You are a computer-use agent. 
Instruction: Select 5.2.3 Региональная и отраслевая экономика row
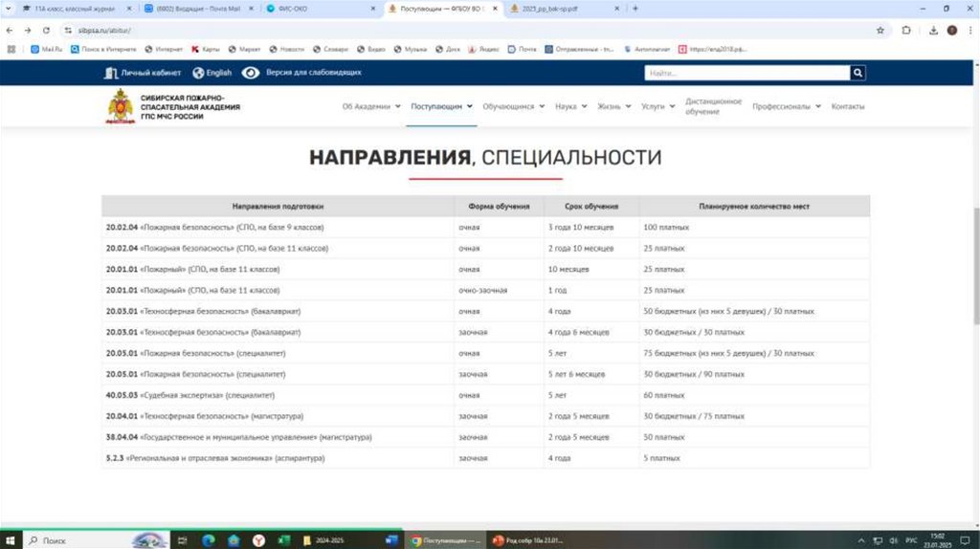[x=485, y=458]
